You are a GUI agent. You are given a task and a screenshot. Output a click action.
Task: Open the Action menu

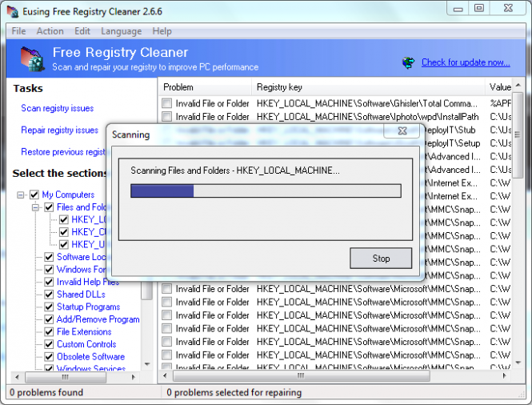point(50,31)
